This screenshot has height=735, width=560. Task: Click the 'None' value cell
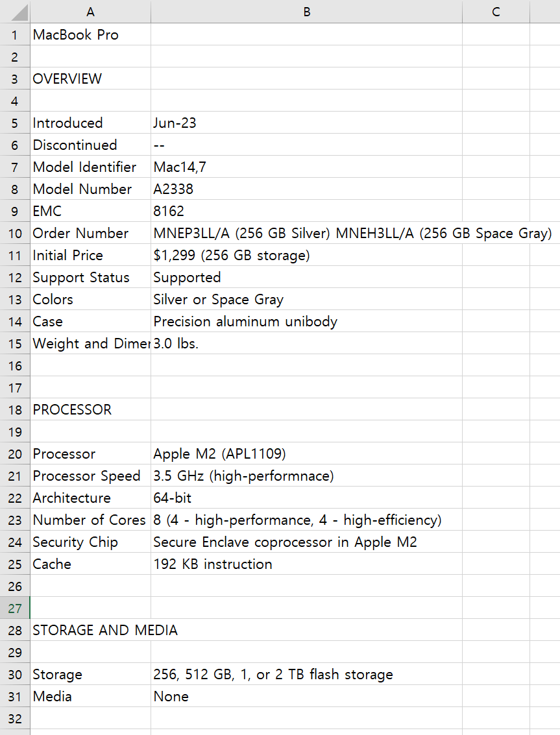point(306,696)
